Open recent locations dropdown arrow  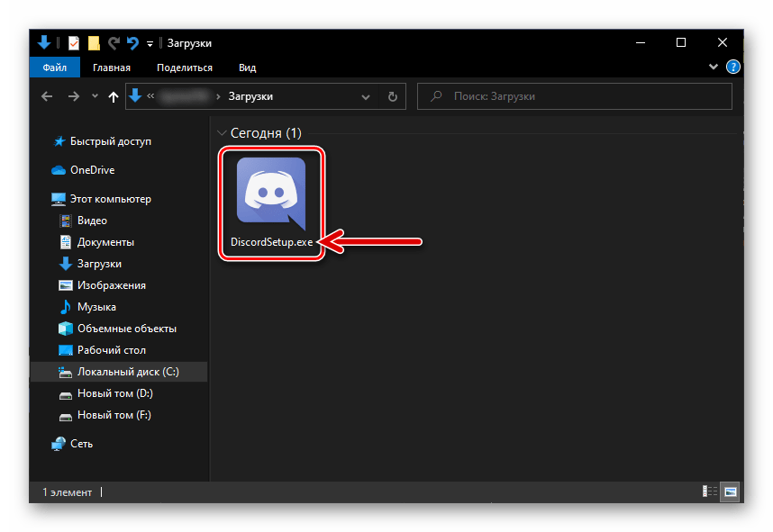point(95,96)
